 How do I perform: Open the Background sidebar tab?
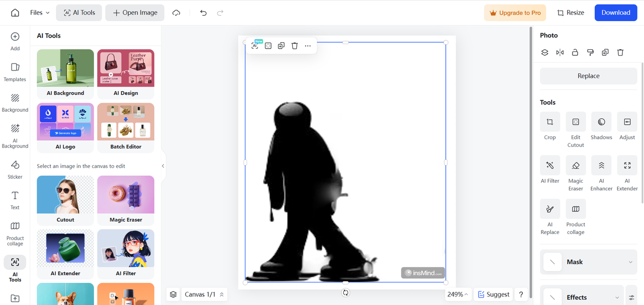click(15, 103)
